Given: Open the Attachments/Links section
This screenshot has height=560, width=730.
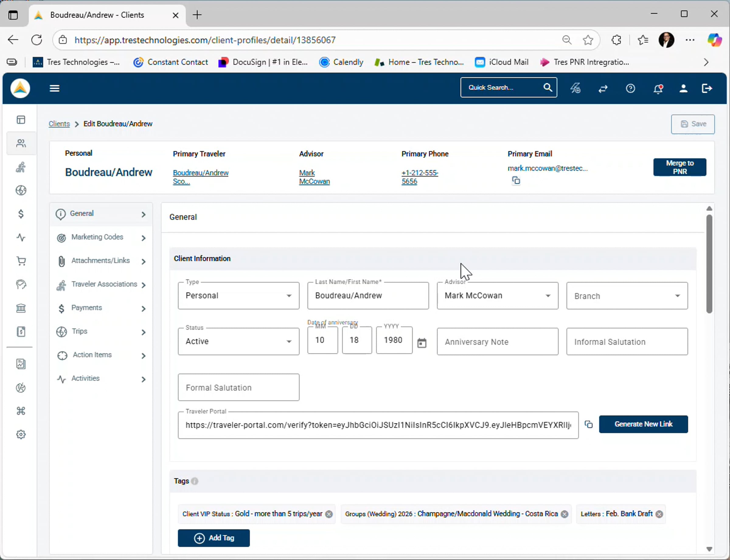Looking at the screenshot, I should (101, 261).
